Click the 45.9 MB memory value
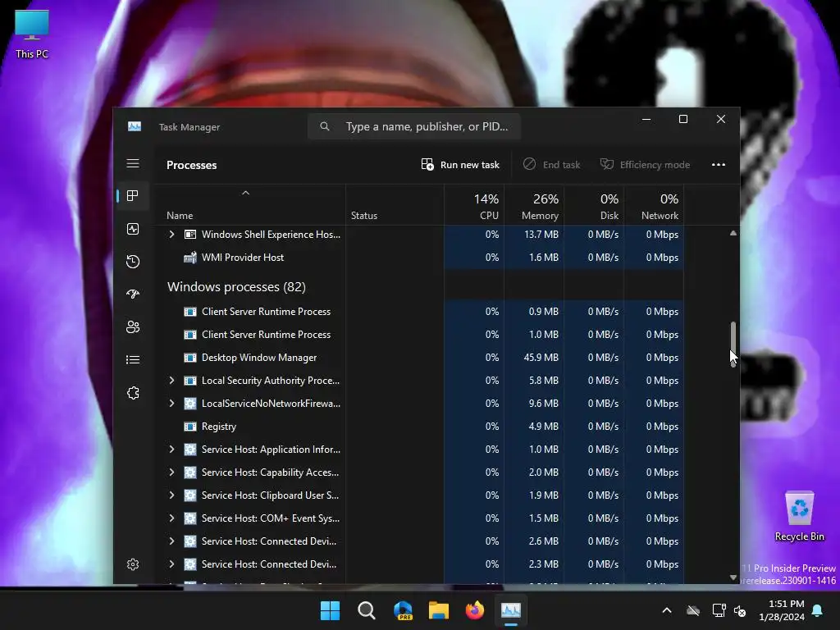 coord(541,358)
